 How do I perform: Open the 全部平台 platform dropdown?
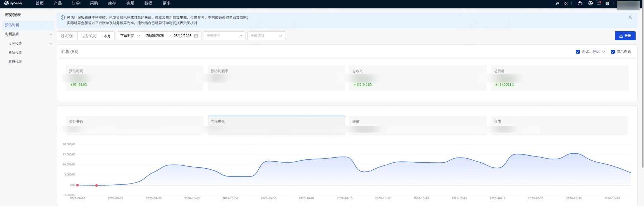tap(224, 36)
